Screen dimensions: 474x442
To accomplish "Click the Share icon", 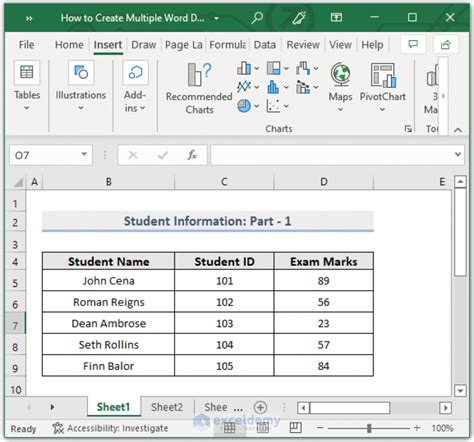I will [446, 44].
